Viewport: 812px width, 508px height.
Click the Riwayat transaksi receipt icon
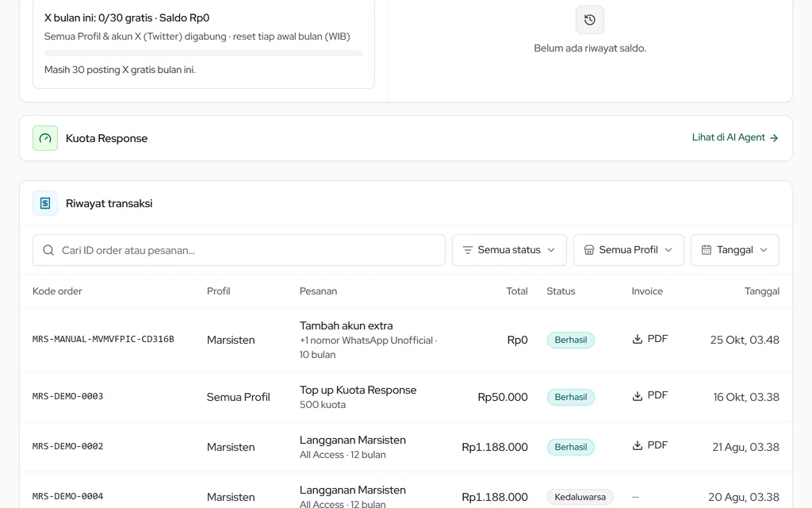tap(45, 203)
